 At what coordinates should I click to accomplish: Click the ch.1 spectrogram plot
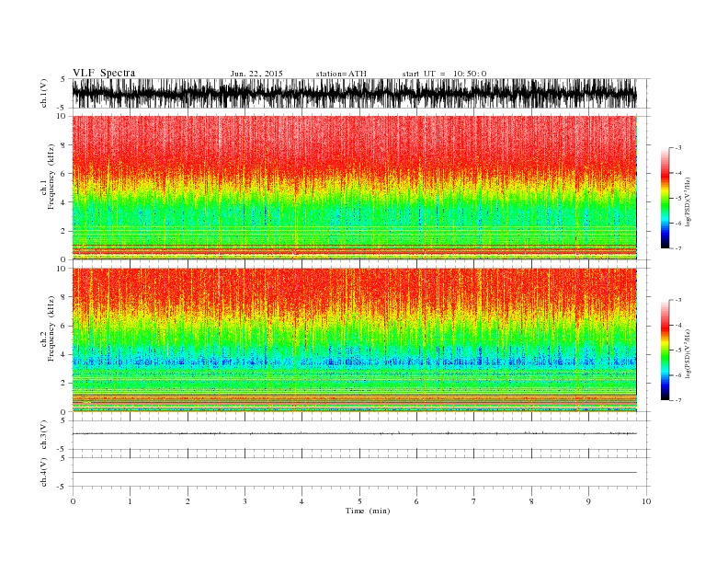click(x=355, y=188)
